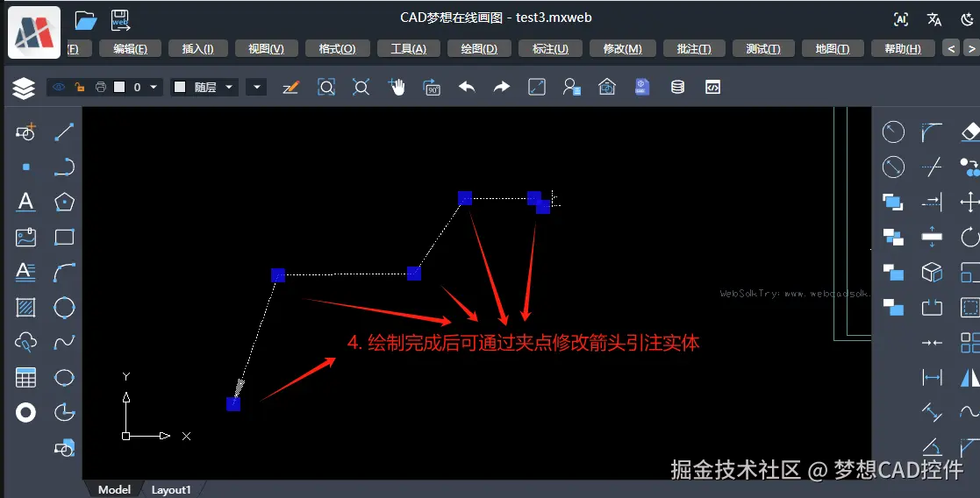Open the file folder icon
The image size is (980, 498).
(x=86, y=21)
